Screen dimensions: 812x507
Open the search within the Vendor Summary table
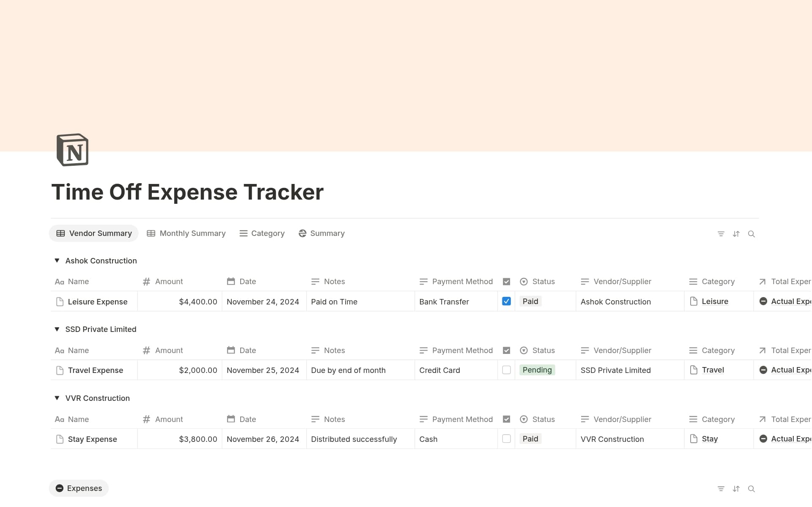point(752,233)
